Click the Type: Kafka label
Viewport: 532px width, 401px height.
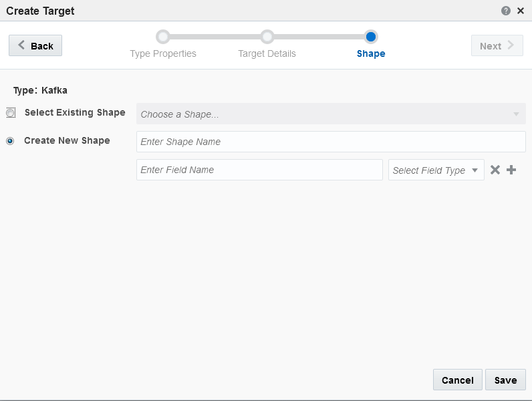40,90
